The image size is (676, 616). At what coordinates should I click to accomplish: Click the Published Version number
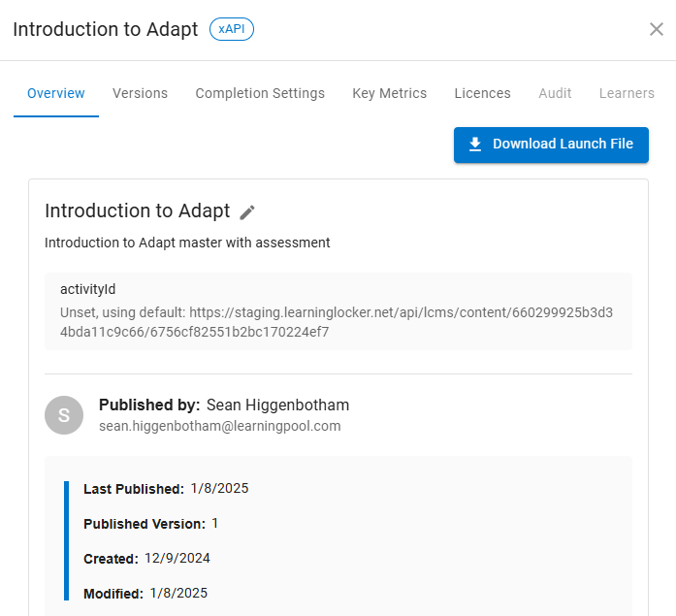coord(214,524)
